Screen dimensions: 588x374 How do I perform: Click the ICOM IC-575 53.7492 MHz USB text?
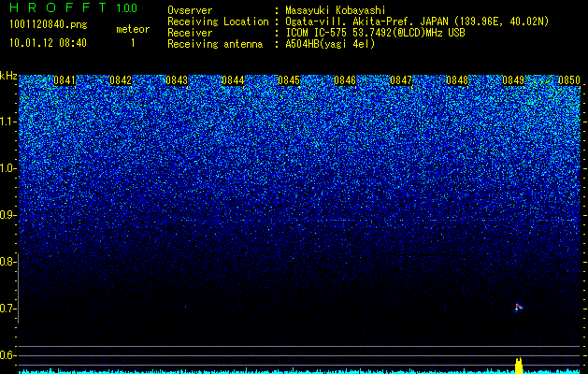click(x=375, y=33)
